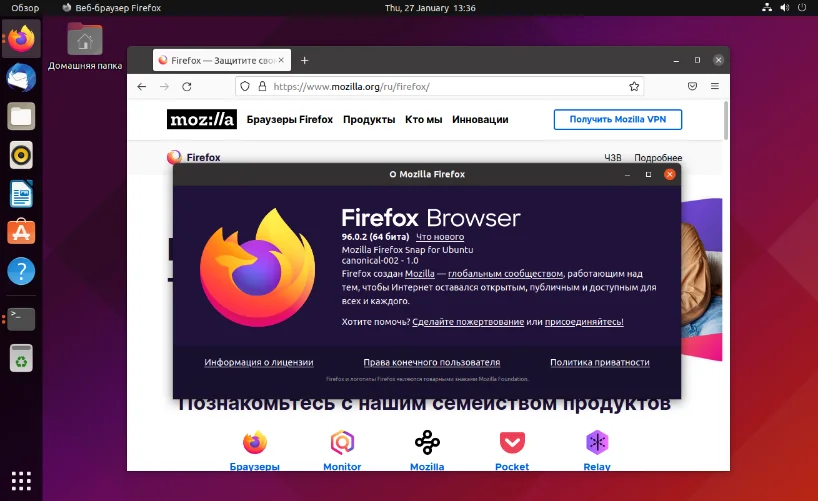This screenshot has width=818, height=501.
Task: Open Firefox hamburger application menu
Action: (x=715, y=87)
